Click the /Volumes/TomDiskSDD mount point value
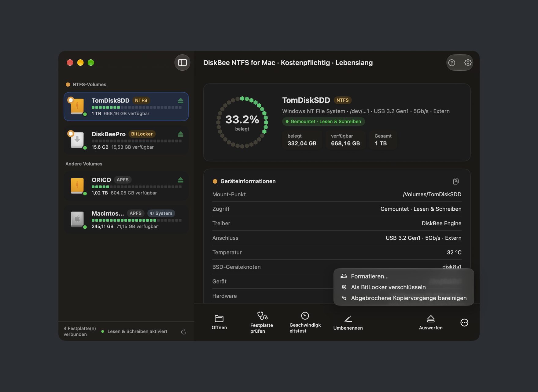This screenshot has height=392, width=538. [432, 194]
